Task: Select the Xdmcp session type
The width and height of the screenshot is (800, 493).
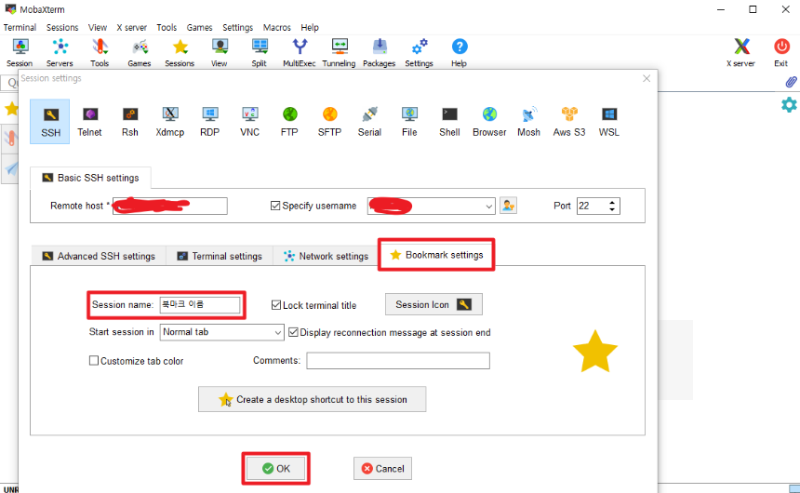Action: (170, 121)
